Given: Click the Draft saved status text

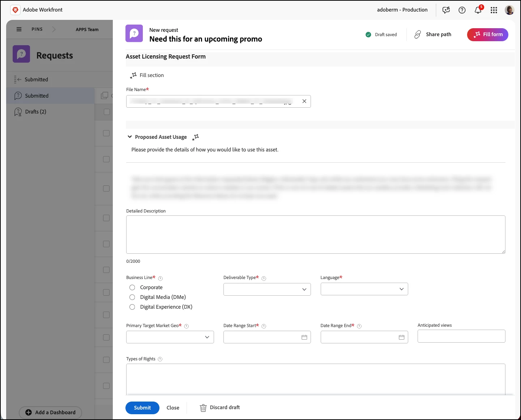Looking at the screenshot, I should (x=386, y=35).
